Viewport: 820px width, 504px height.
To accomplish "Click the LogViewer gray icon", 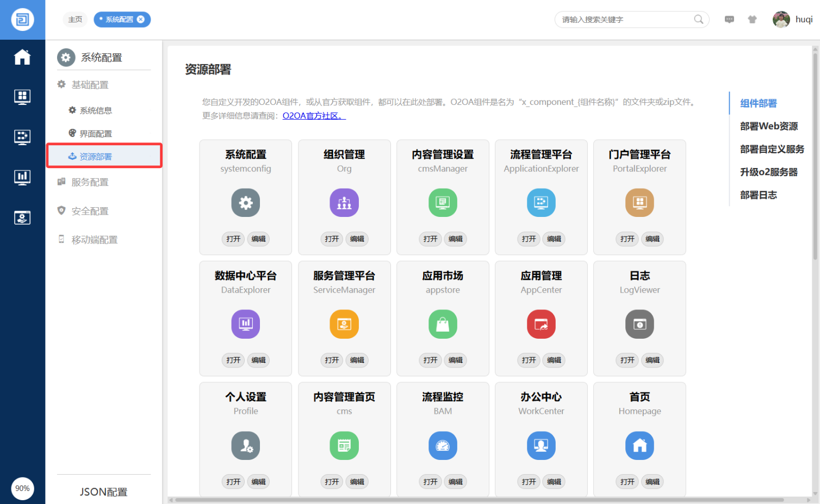I will (x=639, y=324).
